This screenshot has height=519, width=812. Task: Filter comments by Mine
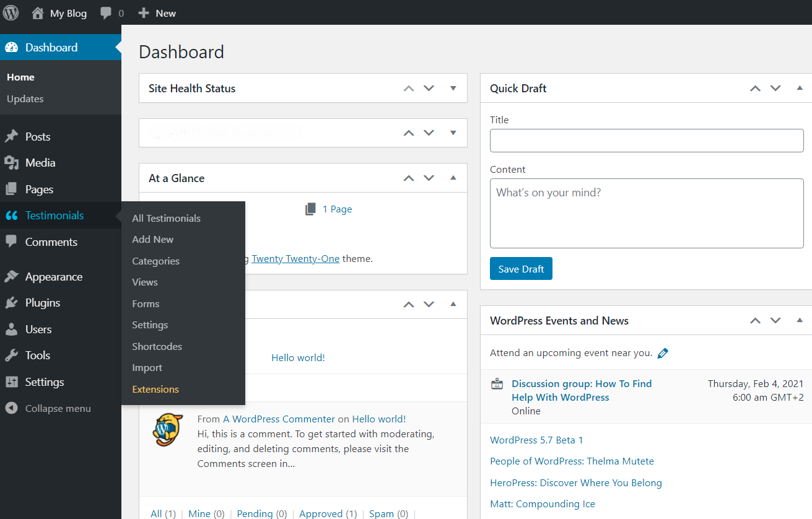click(199, 514)
